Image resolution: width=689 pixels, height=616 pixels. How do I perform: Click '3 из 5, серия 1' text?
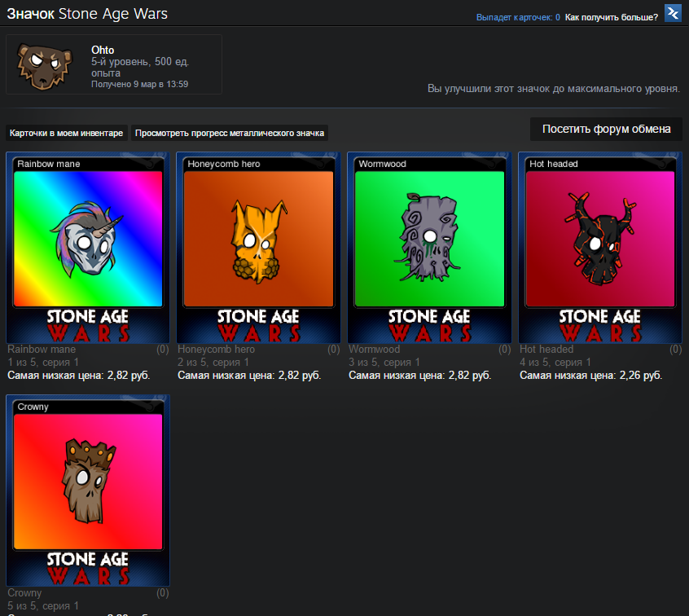coord(384,363)
